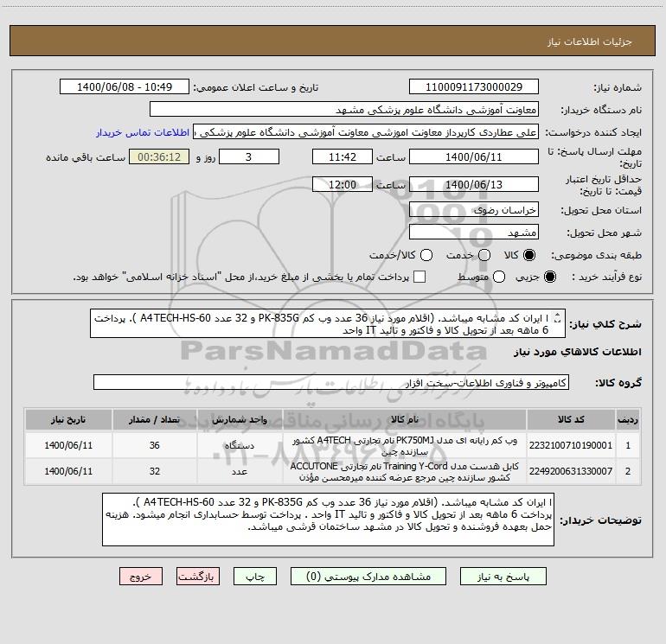Click the price validity date 1400/06/13 field
The image size is (666, 644).
pyautogui.click(x=474, y=185)
